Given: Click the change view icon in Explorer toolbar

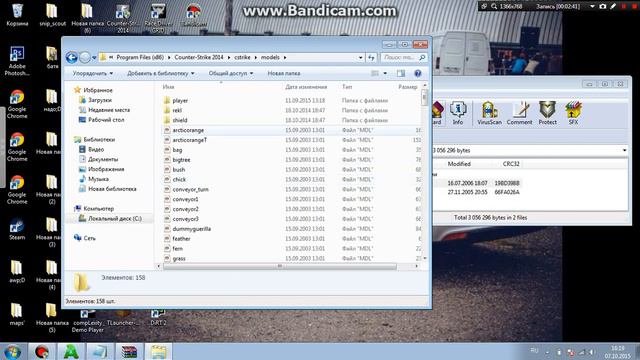Looking at the screenshot, I should pos(375,73).
